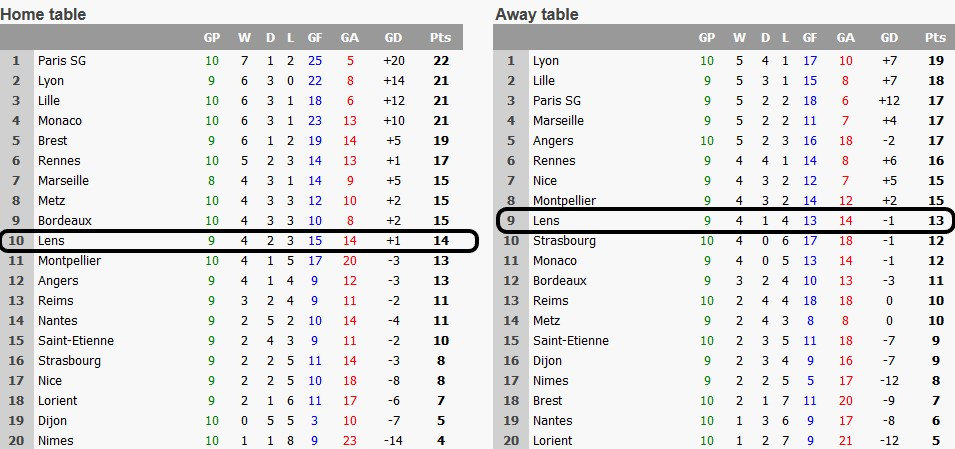Screen dimensions: 955x449
Task: Click the GP header in Home table
Action: [212, 38]
